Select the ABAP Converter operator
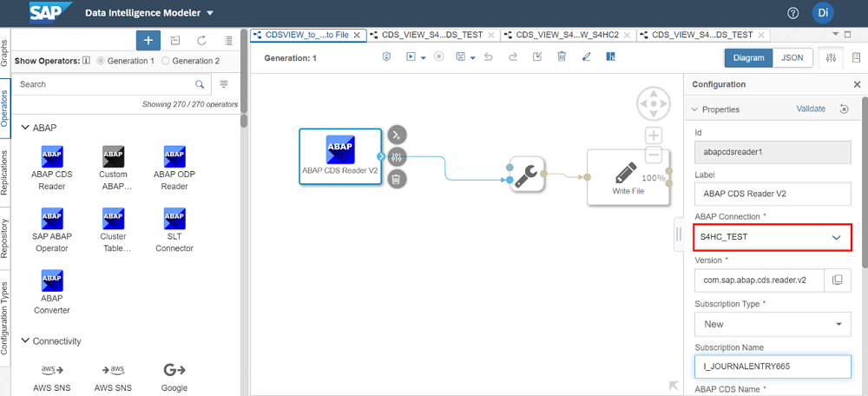Viewport: 868px width, 396px height. point(52,293)
